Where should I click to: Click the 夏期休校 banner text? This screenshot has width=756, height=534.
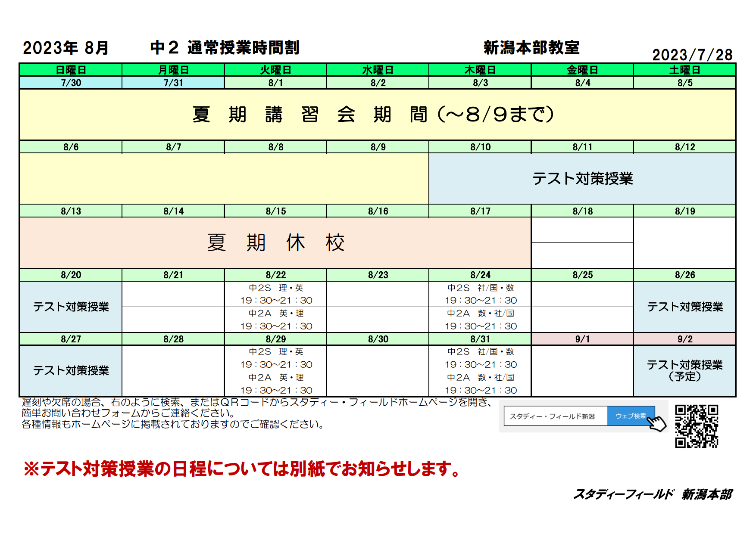pyautogui.click(x=276, y=243)
